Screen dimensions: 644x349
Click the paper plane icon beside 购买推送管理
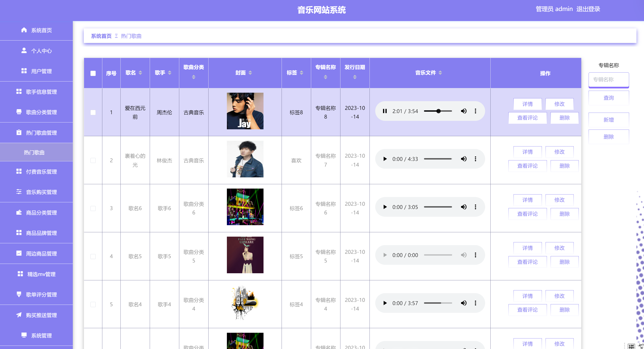click(x=19, y=315)
